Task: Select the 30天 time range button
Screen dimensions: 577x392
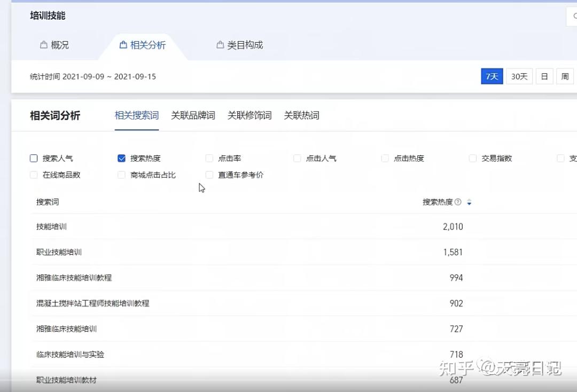Action: point(519,76)
